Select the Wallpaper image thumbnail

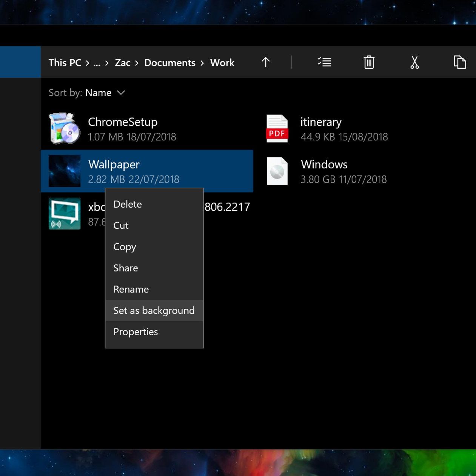coord(65,171)
